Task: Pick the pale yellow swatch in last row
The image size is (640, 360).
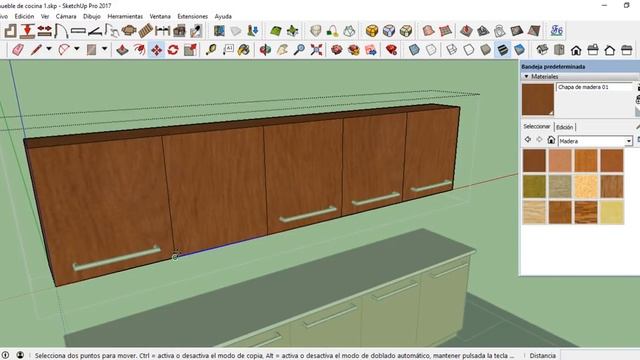Action: [612, 212]
